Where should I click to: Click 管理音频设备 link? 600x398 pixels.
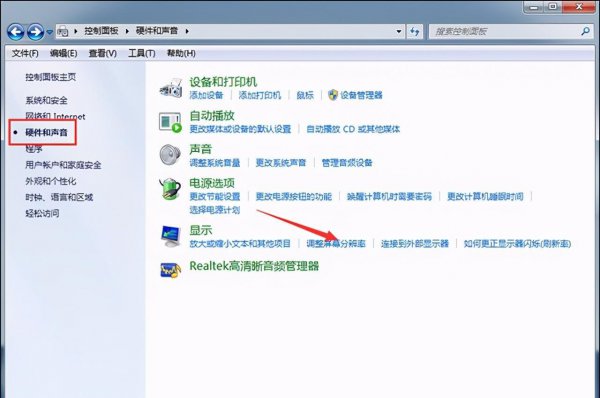347,163
